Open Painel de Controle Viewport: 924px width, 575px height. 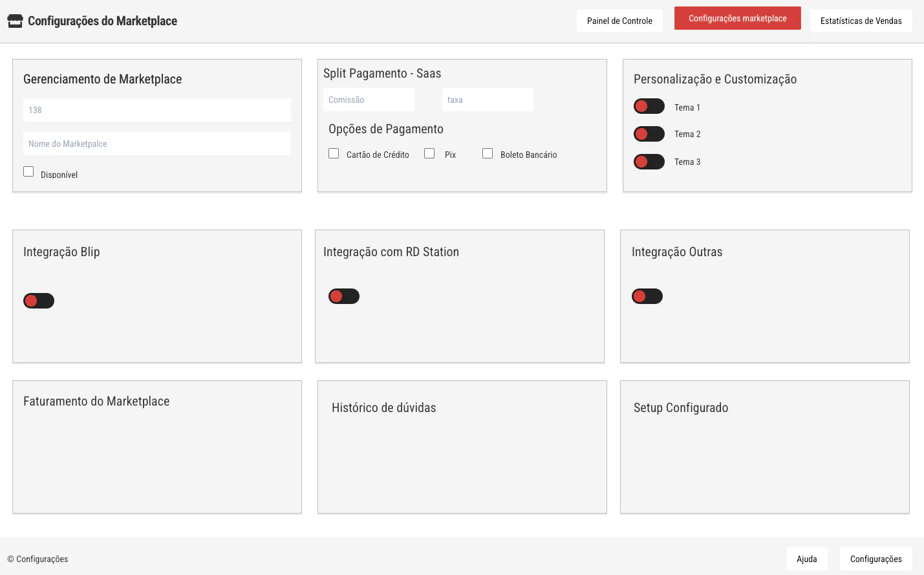click(619, 21)
